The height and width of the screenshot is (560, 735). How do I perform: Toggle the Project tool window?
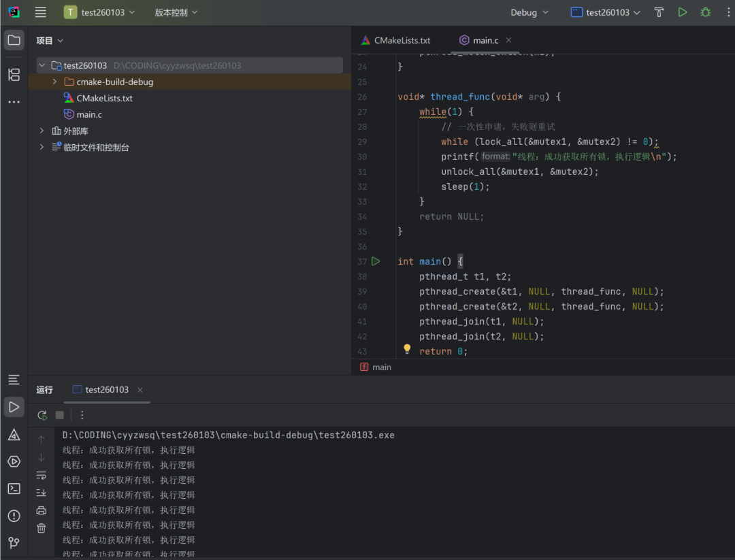pyautogui.click(x=14, y=40)
